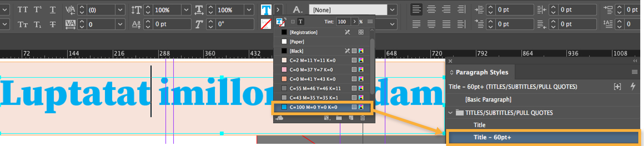Open the character style [None] dropdown
Viewport: 644px width, 146px height.
pyautogui.click(x=392, y=10)
